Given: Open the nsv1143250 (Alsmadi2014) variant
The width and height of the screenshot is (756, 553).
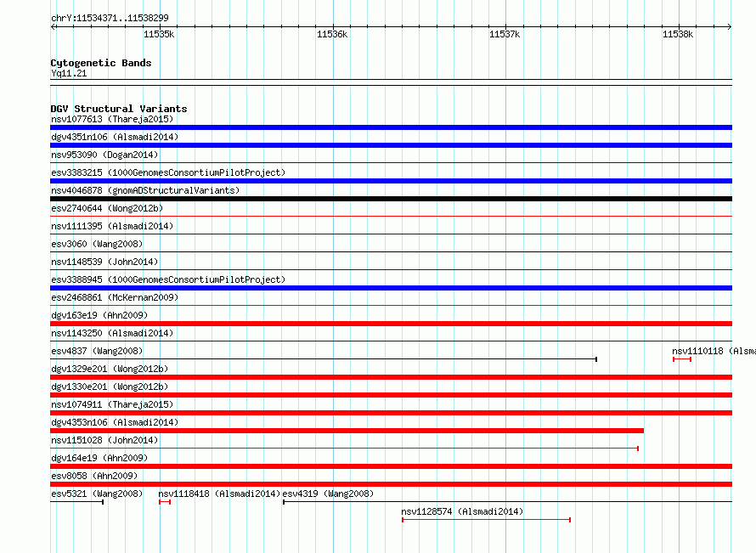Looking at the screenshot, I should coord(112,333).
